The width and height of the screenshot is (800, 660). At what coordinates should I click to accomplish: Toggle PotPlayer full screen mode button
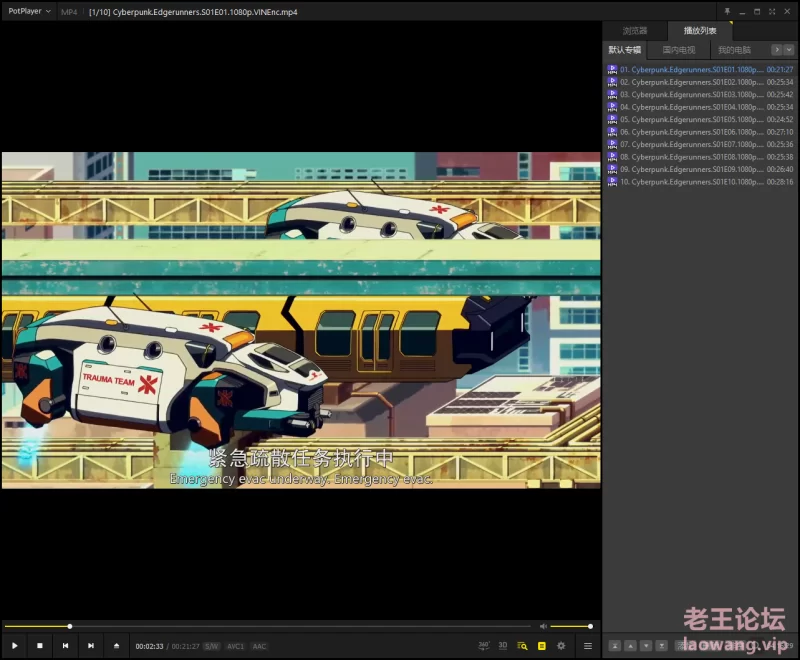(772, 11)
